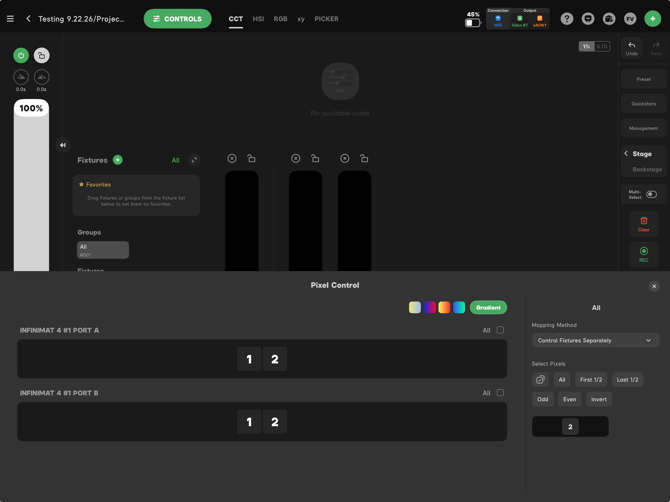Screen dimensions: 670x502
Task: Clear the selection with red Clear
Action: coord(644,224)
